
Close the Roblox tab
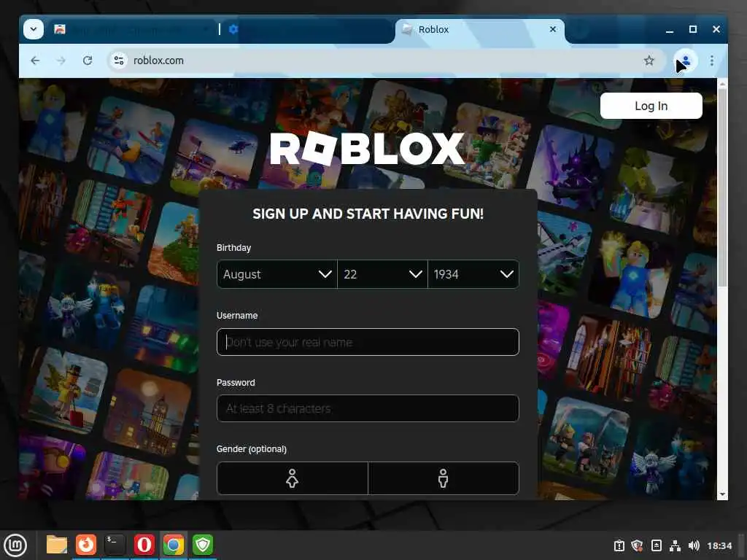click(x=553, y=29)
